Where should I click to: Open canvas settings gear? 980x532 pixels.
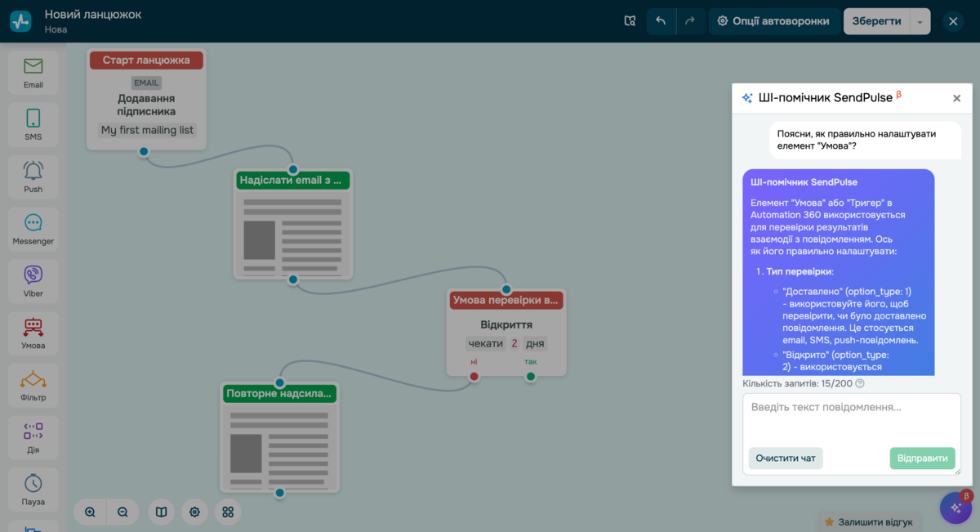194,512
